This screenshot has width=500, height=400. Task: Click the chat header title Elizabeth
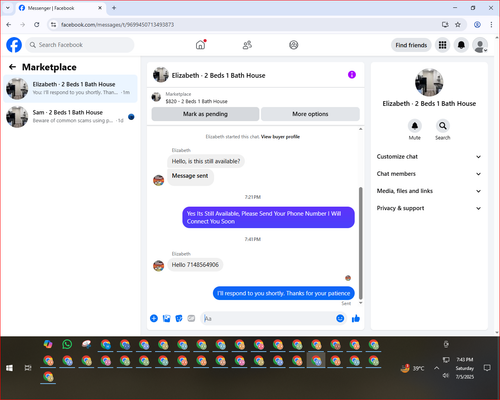point(218,76)
